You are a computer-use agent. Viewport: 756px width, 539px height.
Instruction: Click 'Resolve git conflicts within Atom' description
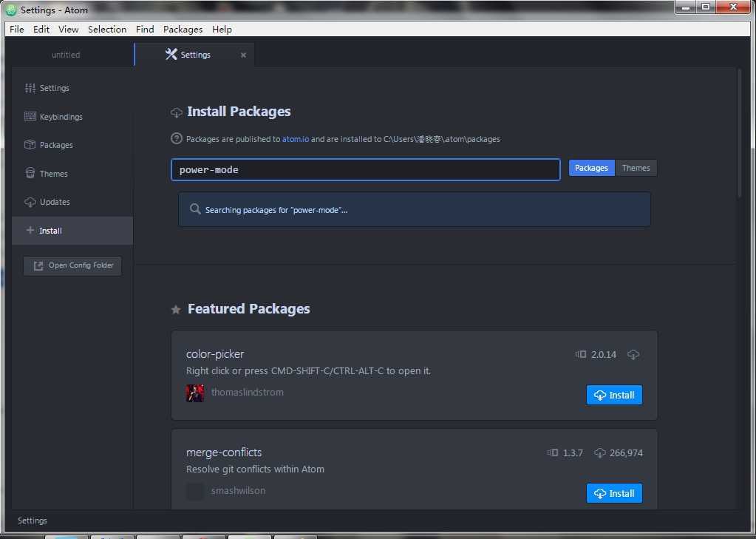click(255, 469)
